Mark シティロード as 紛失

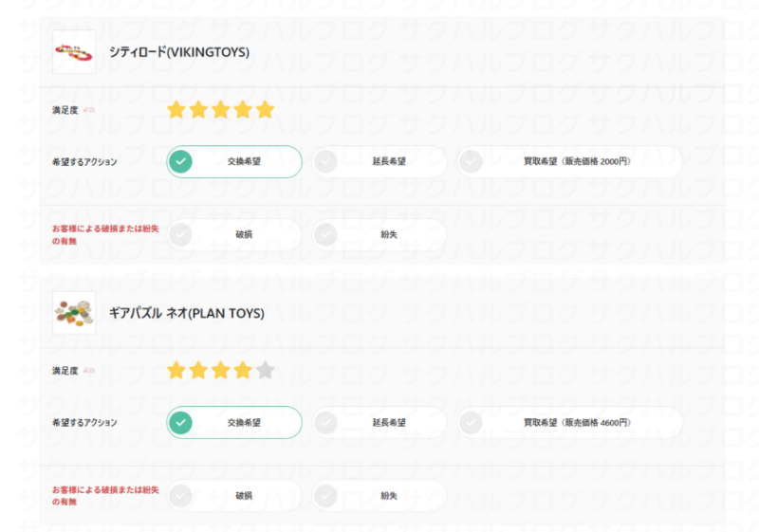(379, 234)
